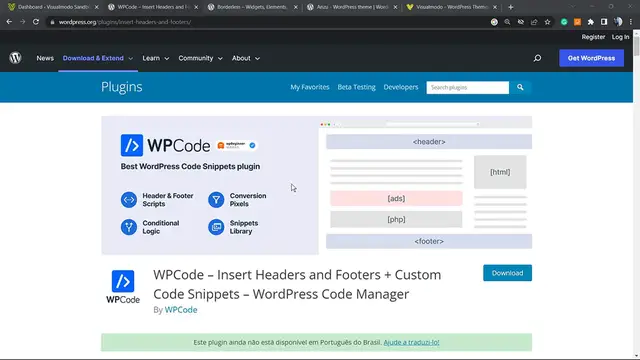Open the News menu item

[45, 58]
